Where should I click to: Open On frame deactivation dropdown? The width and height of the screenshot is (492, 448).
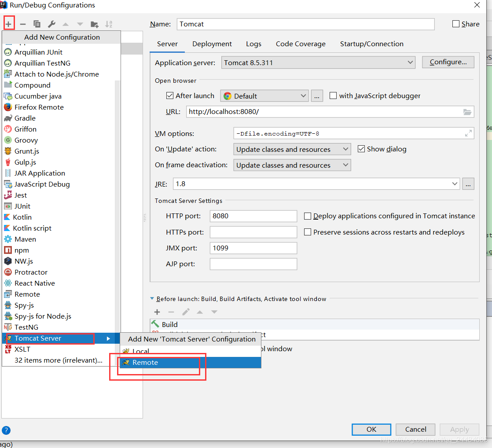click(292, 165)
